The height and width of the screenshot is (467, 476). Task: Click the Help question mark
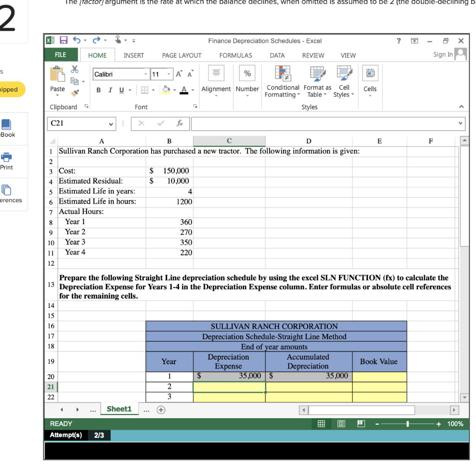(398, 41)
